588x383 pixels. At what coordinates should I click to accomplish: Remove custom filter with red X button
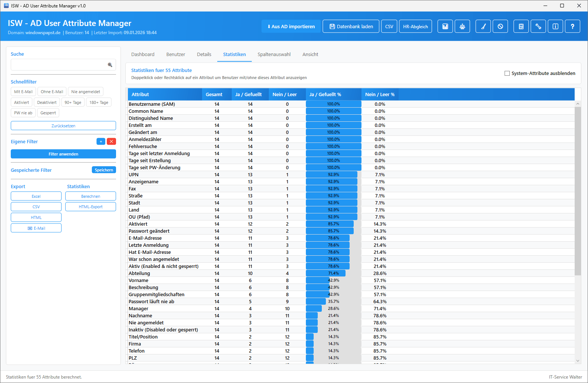coord(111,141)
